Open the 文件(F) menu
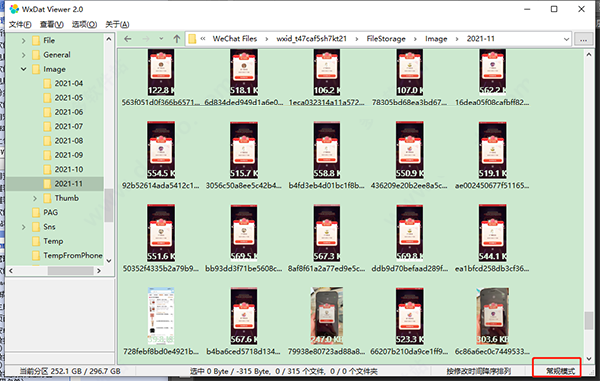The image size is (600, 381). coord(20,24)
